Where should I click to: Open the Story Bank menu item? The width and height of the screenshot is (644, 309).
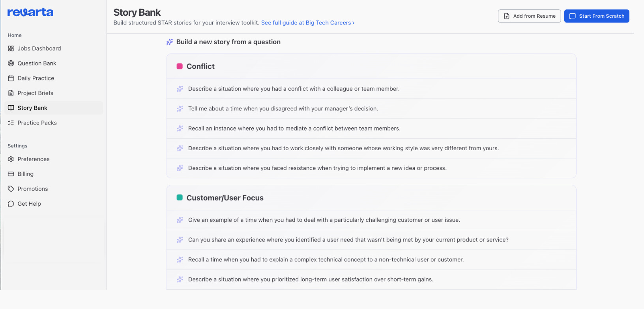pos(32,108)
